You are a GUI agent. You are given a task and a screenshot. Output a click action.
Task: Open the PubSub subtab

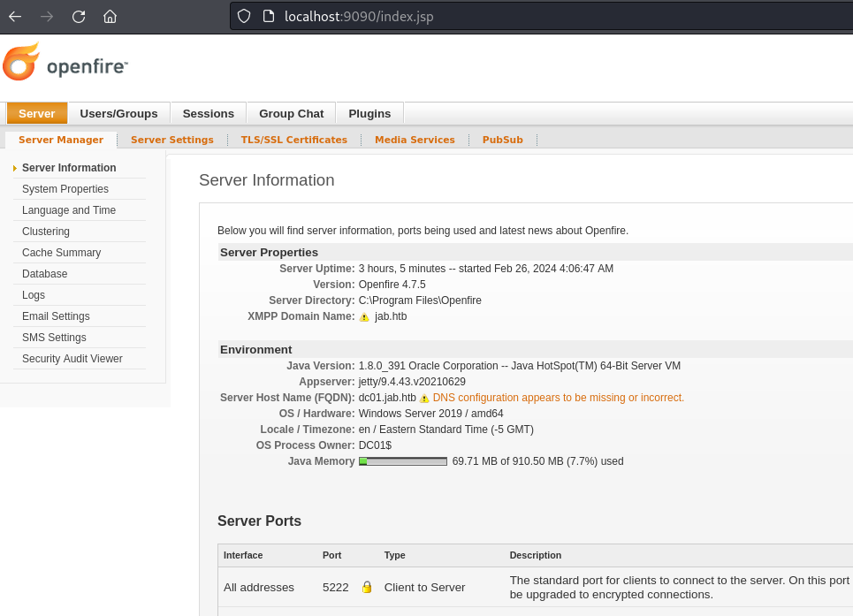point(503,140)
